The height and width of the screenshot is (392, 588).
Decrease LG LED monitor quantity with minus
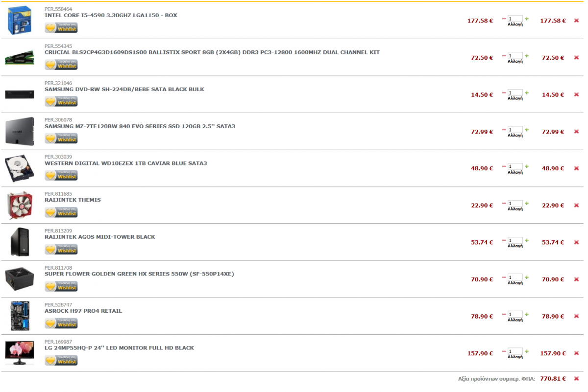[504, 351]
